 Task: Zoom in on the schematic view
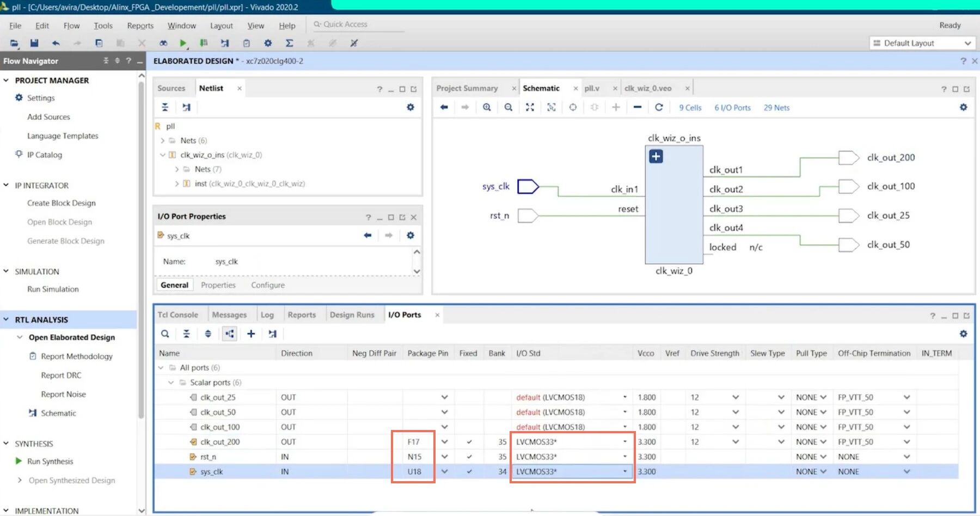click(487, 107)
